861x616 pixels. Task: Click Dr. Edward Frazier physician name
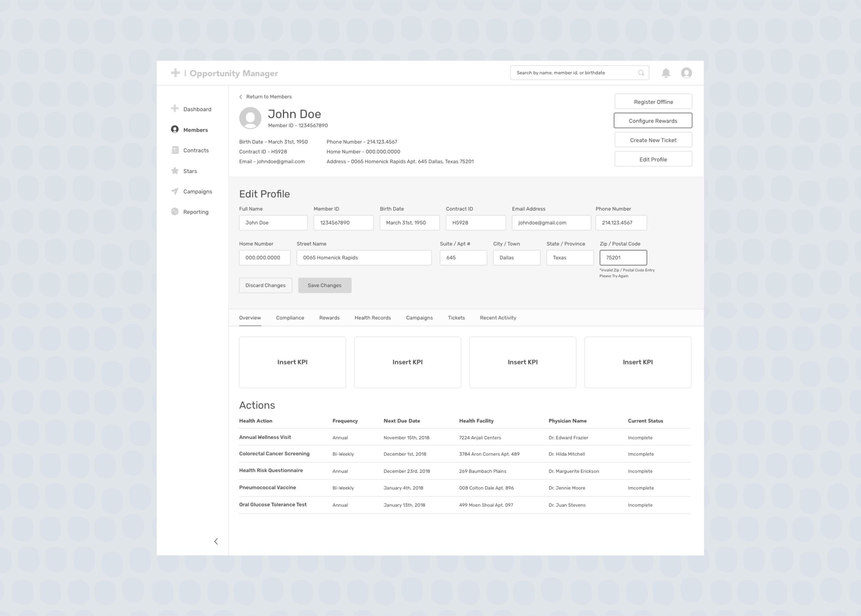coord(568,438)
